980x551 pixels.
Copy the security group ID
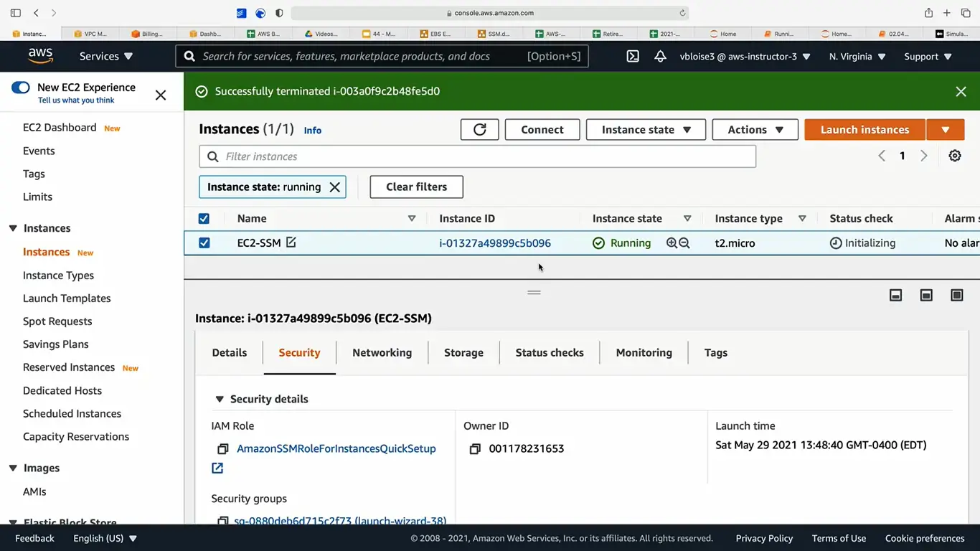[223, 521]
